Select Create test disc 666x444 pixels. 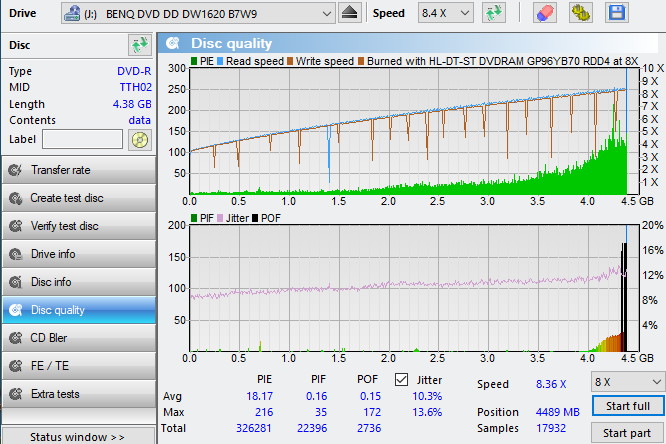(x=78, y=198)
